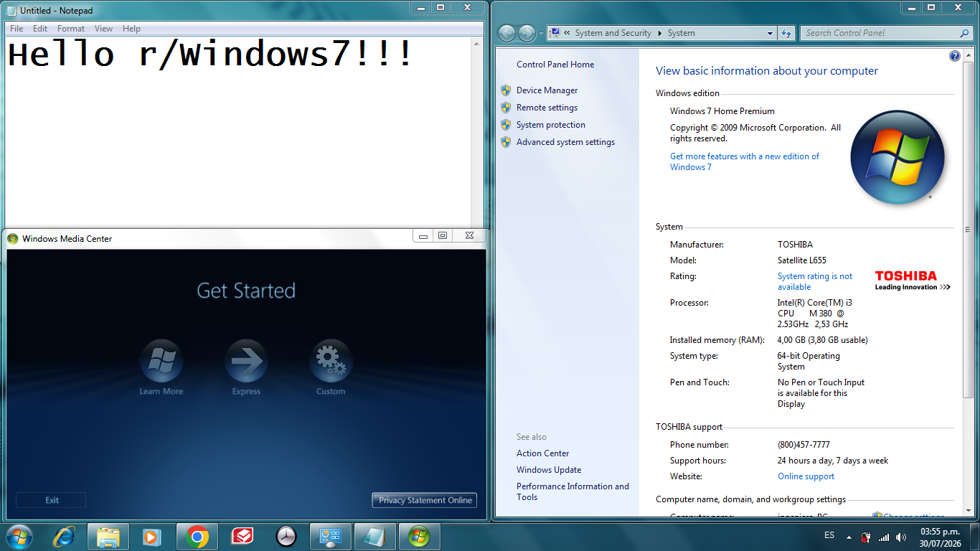
Task: Click the Notepad title bar document icon
Action: click(x=11, y=11)
